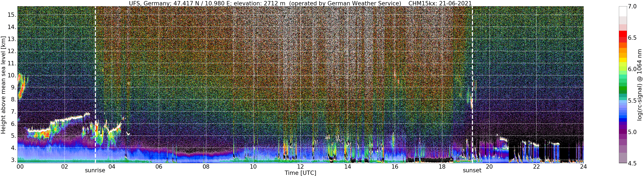
Task: Click the height tick label '13.'
Action: 12,39
